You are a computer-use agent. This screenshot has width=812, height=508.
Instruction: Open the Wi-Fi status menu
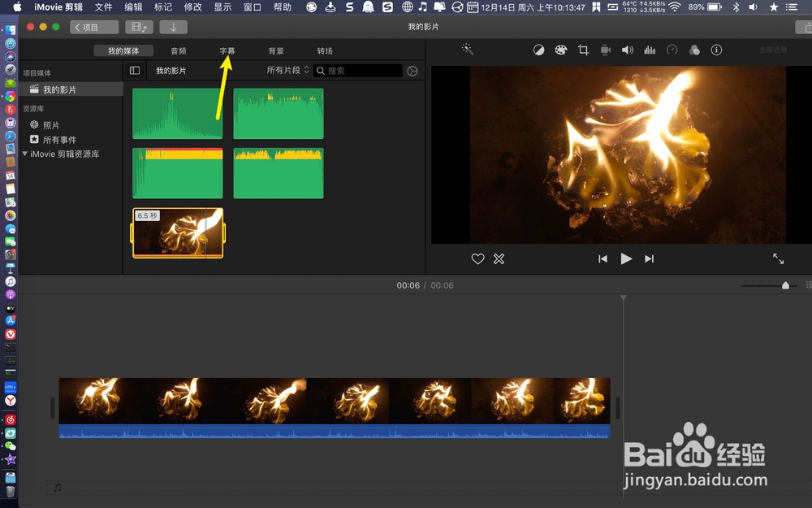coord(674,7)
